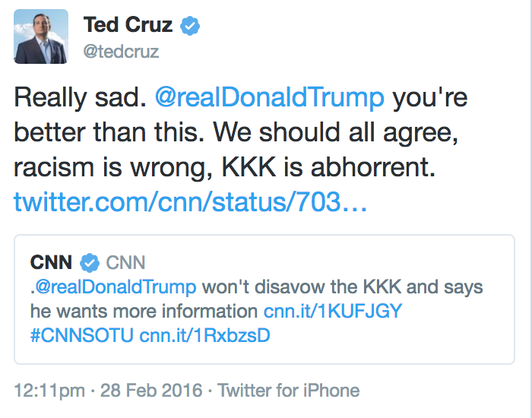Click the main tweet text "Really sad."
Image resolution: width=532 pixels, height=418 pixels.
point(80,98)
